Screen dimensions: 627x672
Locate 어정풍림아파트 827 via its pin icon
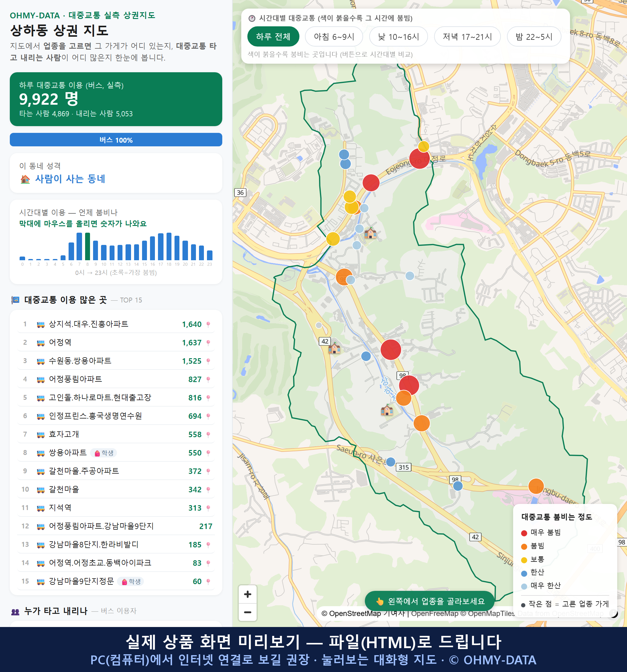pyautogui.click(x=208, y=380)
